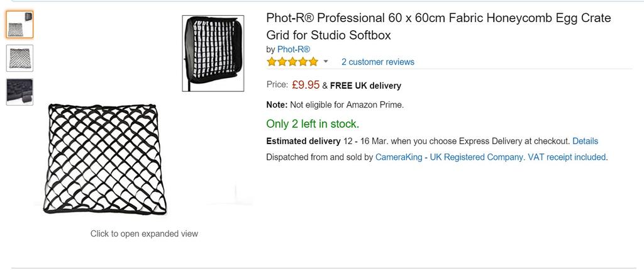Image resolution: width=644 pixels, height=270 pixels.
Task: Click the Details link for delivery
Action: point(585,141)
